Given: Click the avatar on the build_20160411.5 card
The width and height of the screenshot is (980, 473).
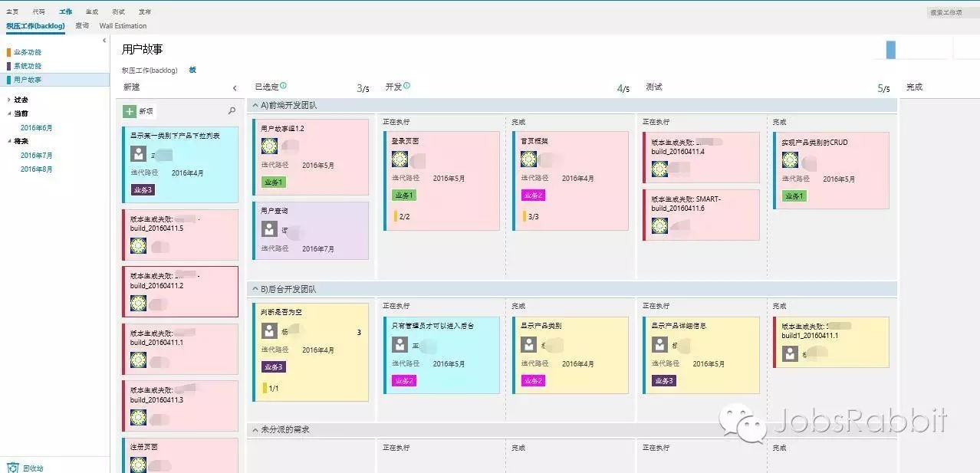Looking at the screenshot, I should point(138,245).
